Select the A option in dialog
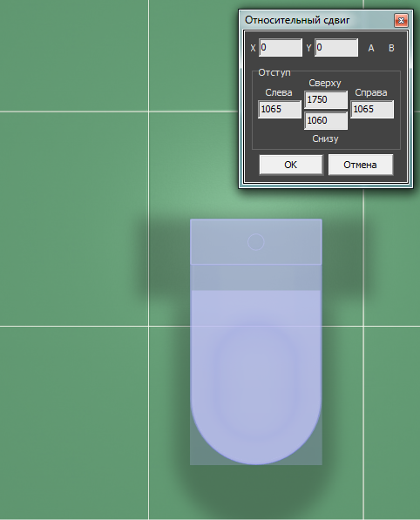420x520 pixels. pyautogui.click(x=371, y=48)
